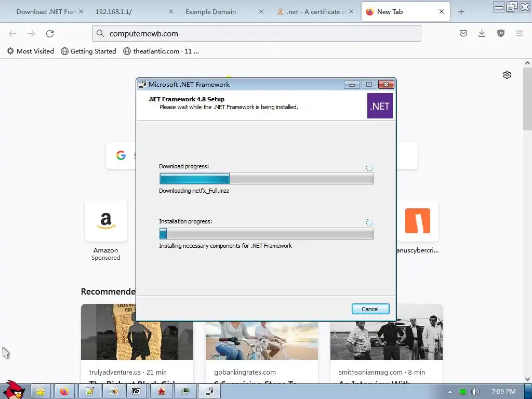This screenshot has height=399, width=532.
Task: Close the 192.168.1.1/ tab
Action: pos(170,11)
